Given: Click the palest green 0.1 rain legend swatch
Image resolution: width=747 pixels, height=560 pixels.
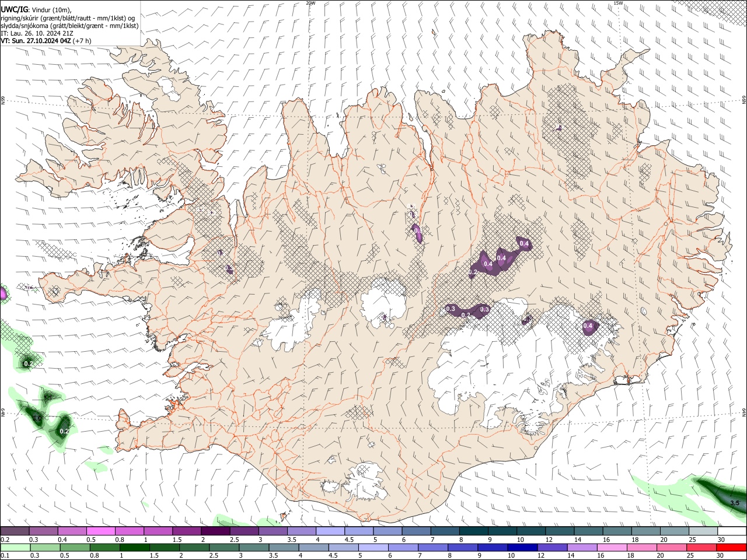Looking at the screenshot, I should (15, 547).
